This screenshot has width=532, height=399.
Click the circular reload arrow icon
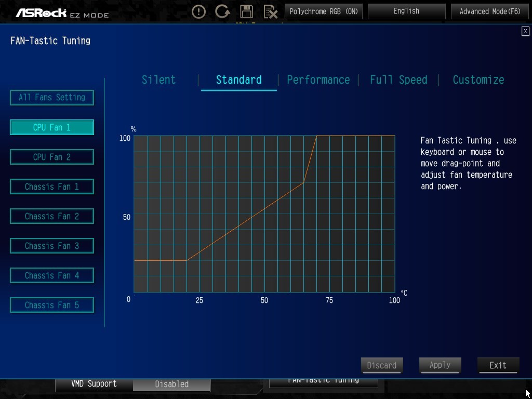(222, 12)
